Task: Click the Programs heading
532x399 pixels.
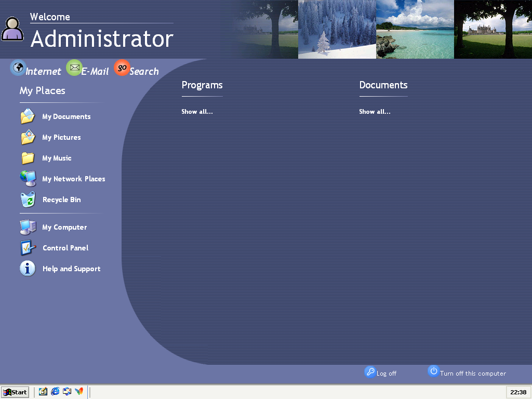Action: click(202, 85)
